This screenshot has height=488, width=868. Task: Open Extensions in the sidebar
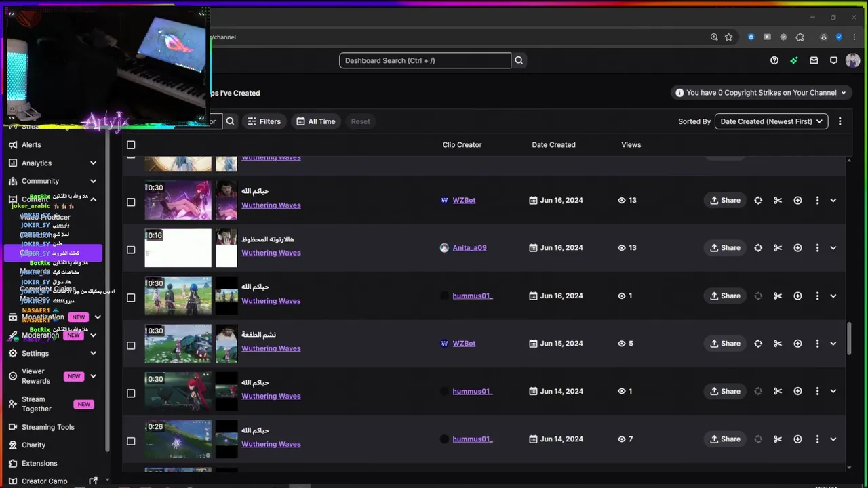pos(39,464)
